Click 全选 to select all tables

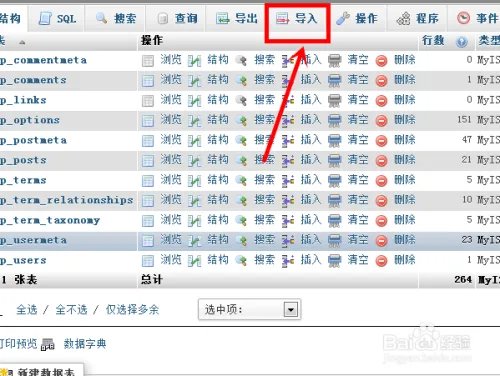pos(27,310)
